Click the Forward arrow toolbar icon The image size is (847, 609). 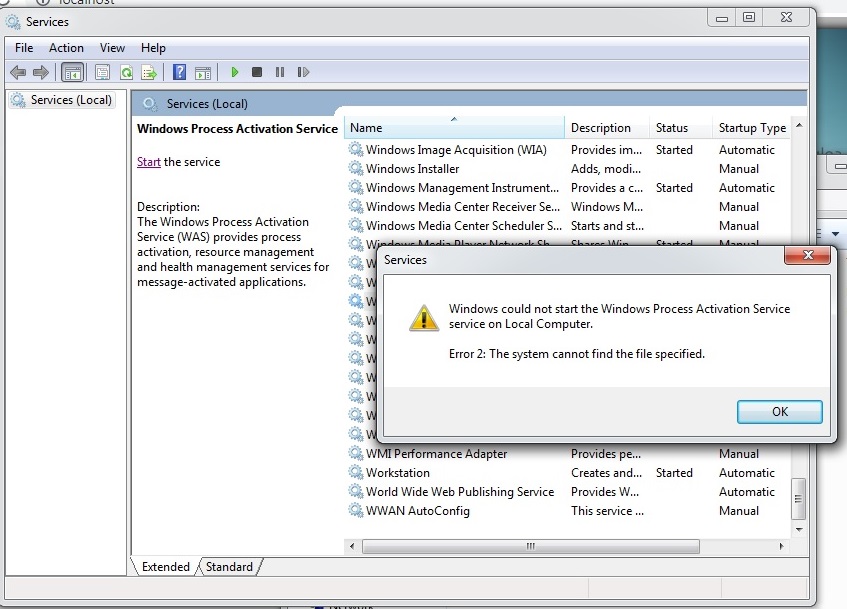(41, 72)
